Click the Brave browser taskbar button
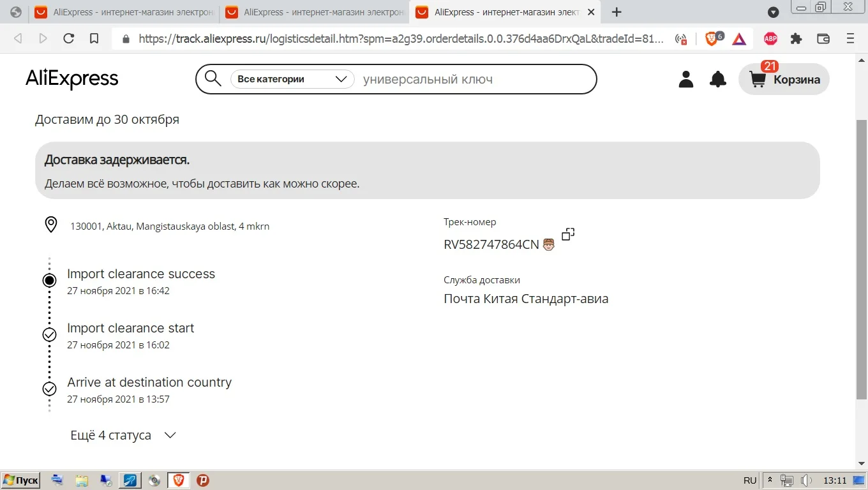 click(179, 480)
